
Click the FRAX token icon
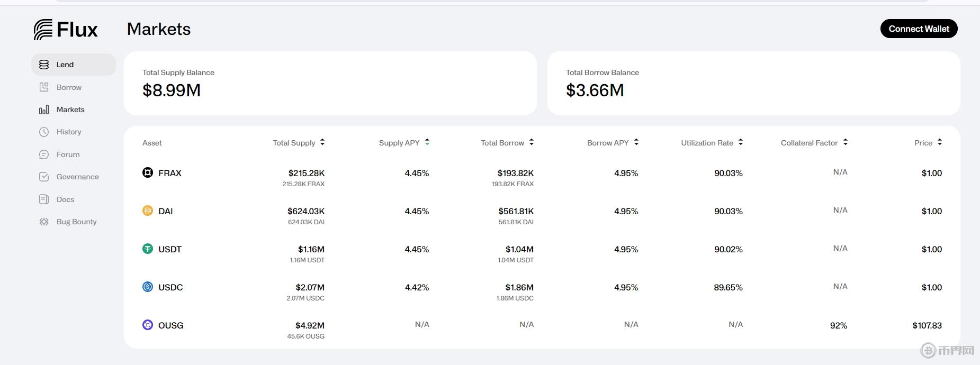click(x=148, y=172)
